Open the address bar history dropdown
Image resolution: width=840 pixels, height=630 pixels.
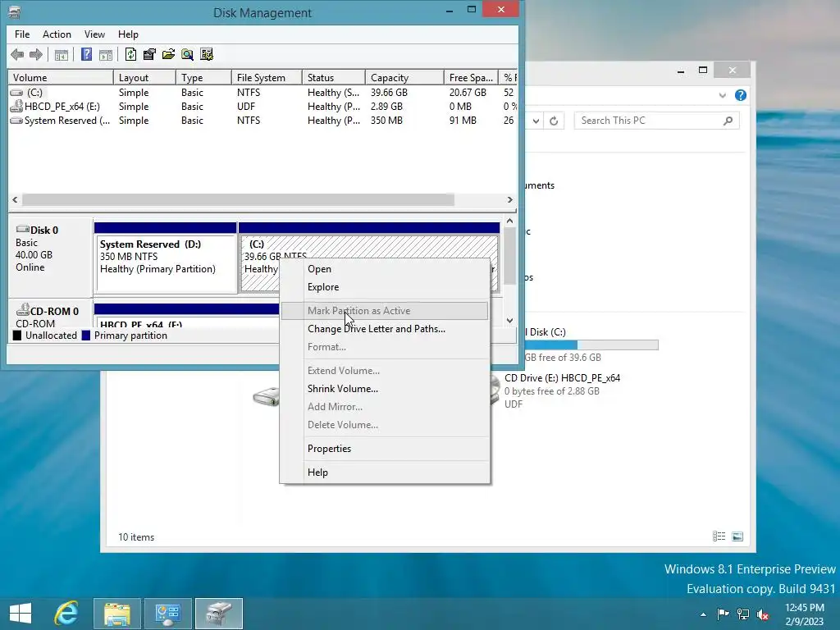click(536, 121)
